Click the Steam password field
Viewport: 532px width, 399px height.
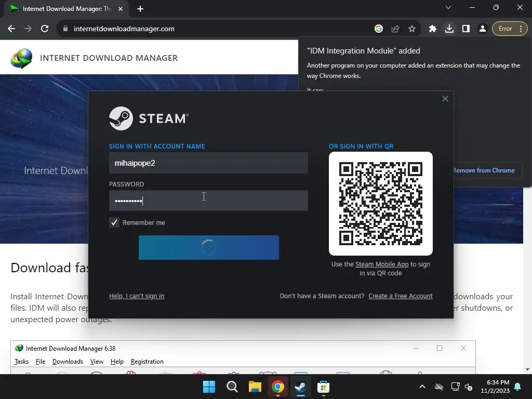click(x=208, y=201)
